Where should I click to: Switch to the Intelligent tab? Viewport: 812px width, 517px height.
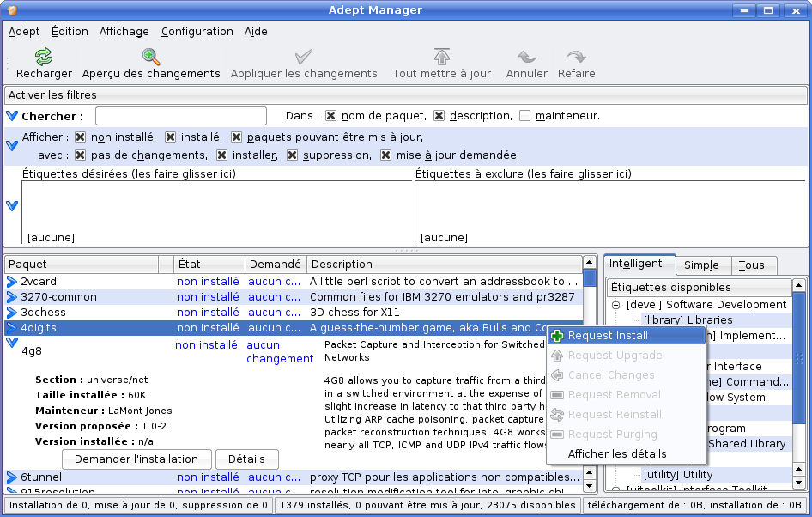coord(639,265)
